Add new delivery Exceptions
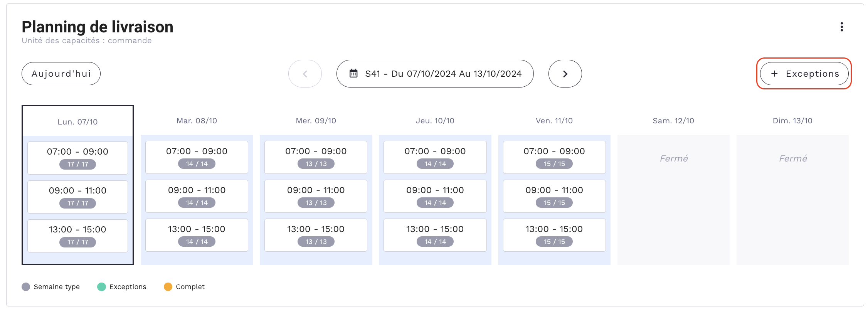868x313 pixels. pos(804,74)
